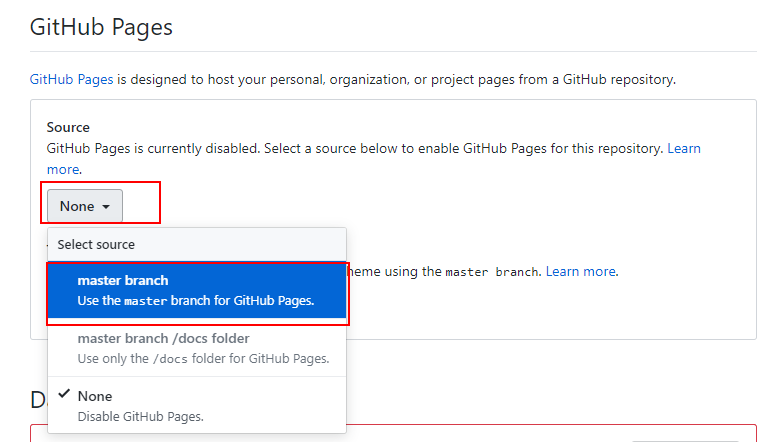Click caret arrow on None button
The width and height of the screenshot is (765, 442).
click(106, 207)
